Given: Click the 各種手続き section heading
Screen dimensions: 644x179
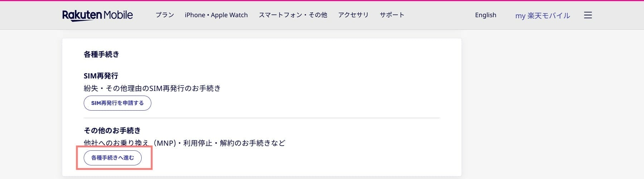Looking at the screenshot, I should coord(101,54).
